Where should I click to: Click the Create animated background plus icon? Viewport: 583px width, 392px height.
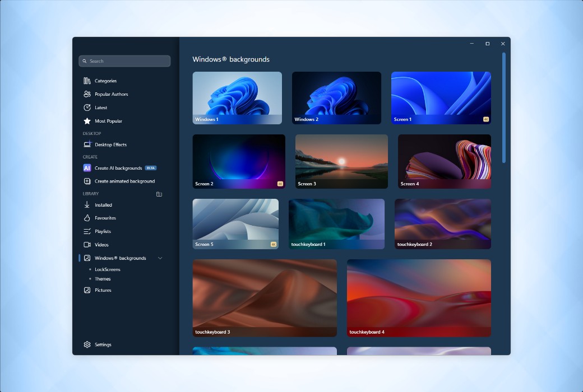pos(87,181)
